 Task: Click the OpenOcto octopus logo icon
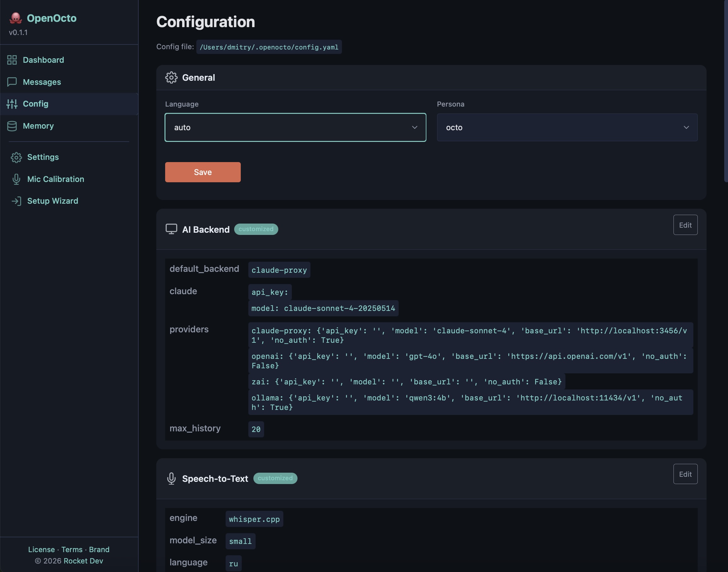pyautogui.click(x=15, y=18)
